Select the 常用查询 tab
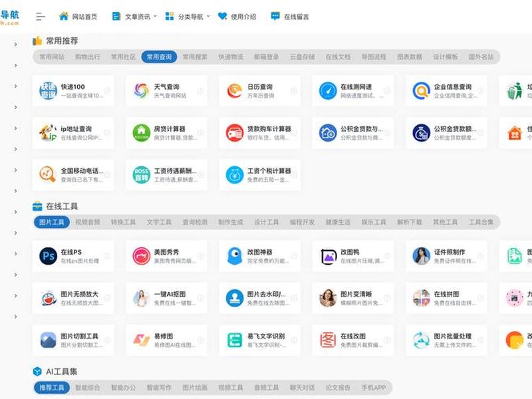532x399 pixels. pos(159,57)
